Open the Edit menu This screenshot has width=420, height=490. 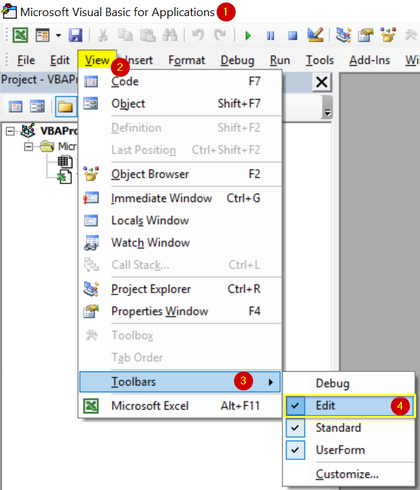(60, 60)
